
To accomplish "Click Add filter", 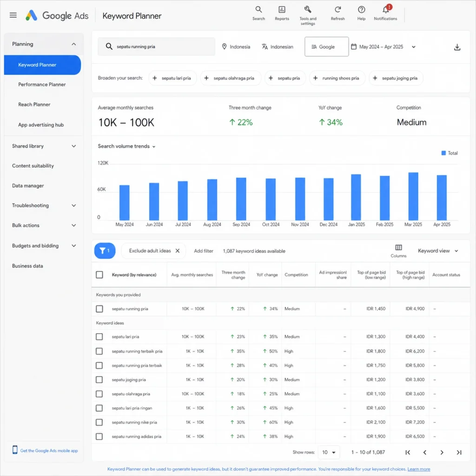I will coord(204,251).
